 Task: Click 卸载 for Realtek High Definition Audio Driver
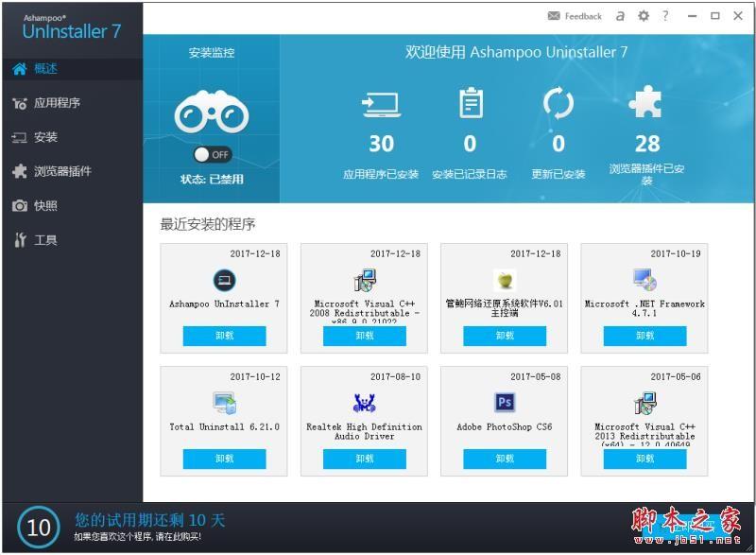click(368, 460)
